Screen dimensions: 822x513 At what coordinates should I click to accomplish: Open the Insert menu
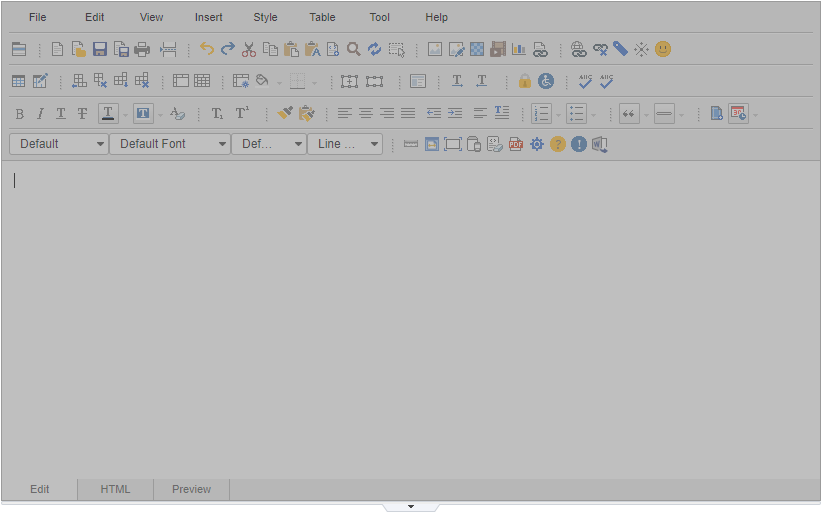(x=209, y=17)
